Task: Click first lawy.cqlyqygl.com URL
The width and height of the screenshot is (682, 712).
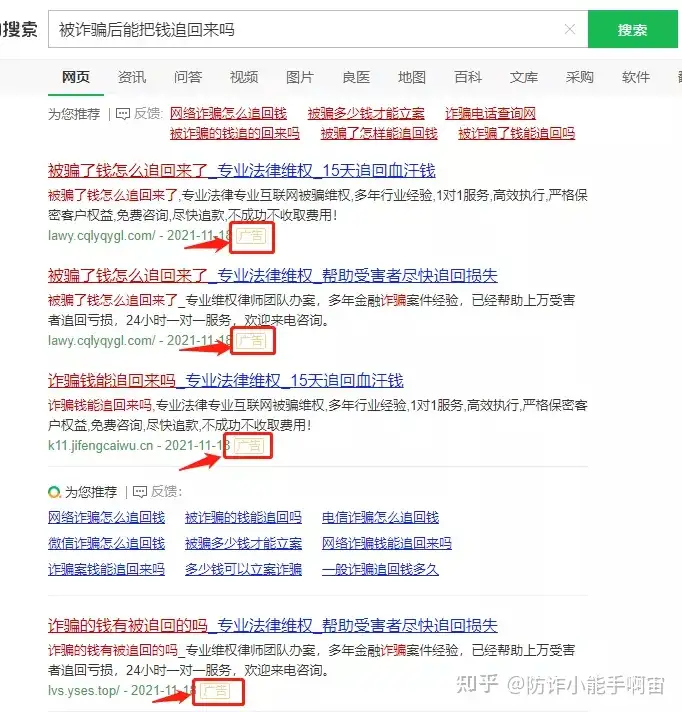Action: pos(102,236)
